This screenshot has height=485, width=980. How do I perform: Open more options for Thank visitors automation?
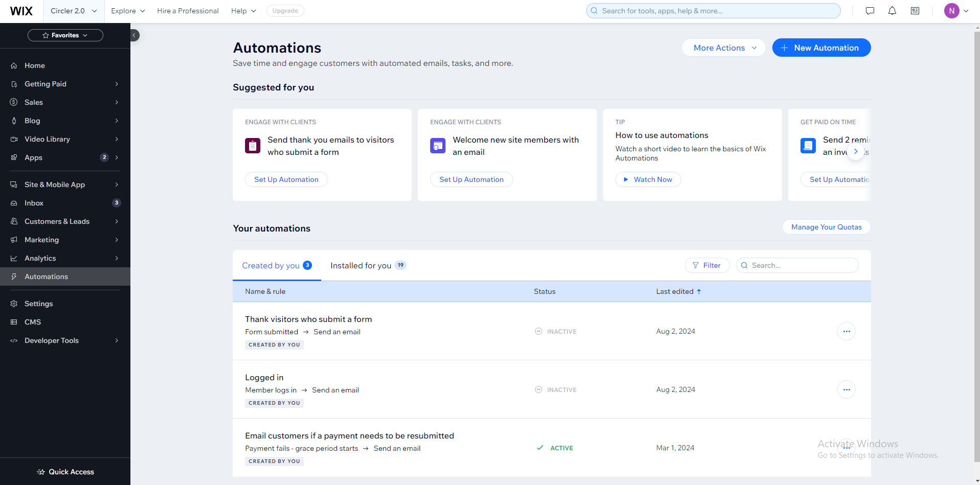point(847,331)
